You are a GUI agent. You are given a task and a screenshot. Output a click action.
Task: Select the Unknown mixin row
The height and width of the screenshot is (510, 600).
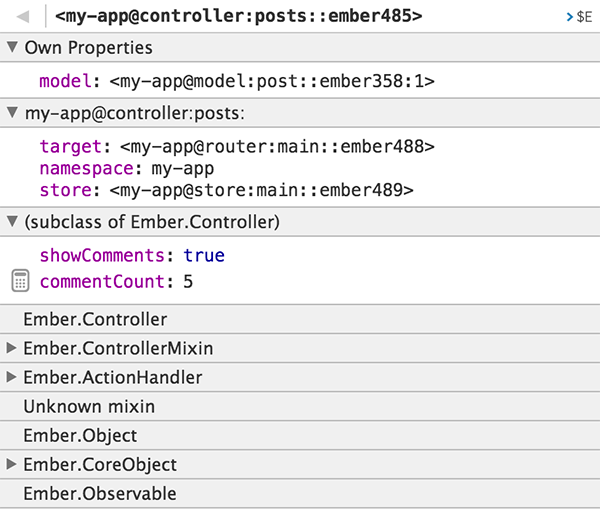coord(89,407)
